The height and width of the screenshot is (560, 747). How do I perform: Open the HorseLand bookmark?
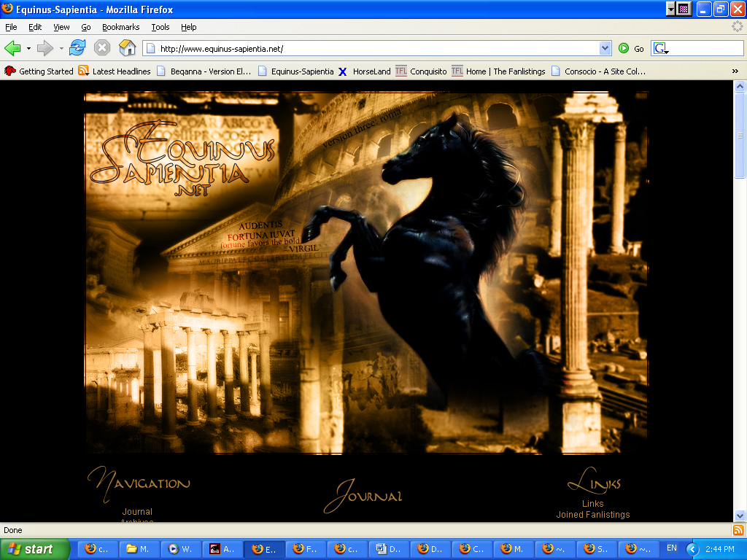pos(365,71)
